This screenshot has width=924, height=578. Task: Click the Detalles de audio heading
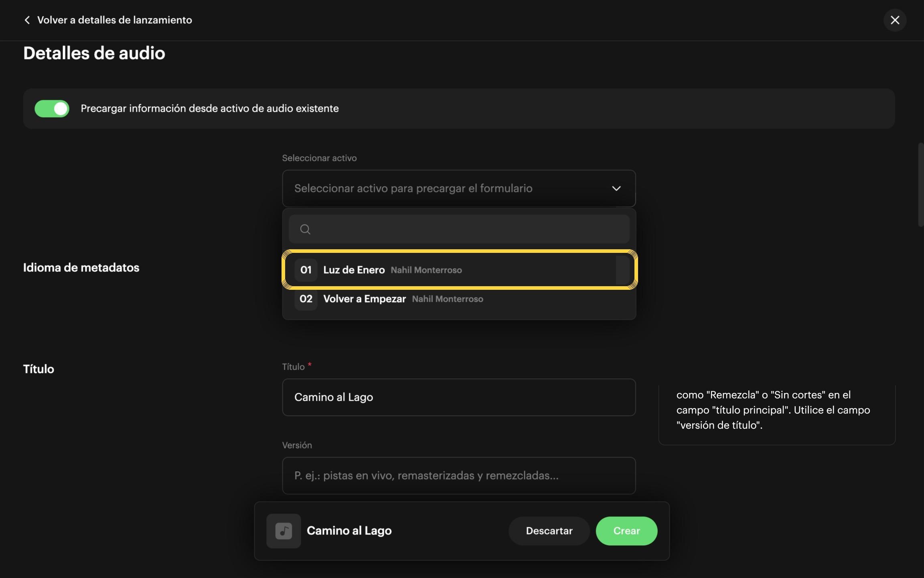click(x=94, y=53)
